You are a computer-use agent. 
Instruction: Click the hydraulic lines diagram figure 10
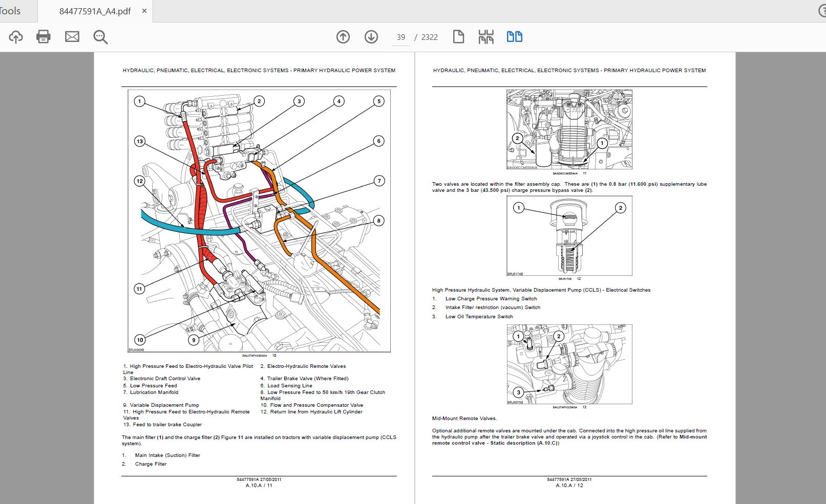(259, 221)
